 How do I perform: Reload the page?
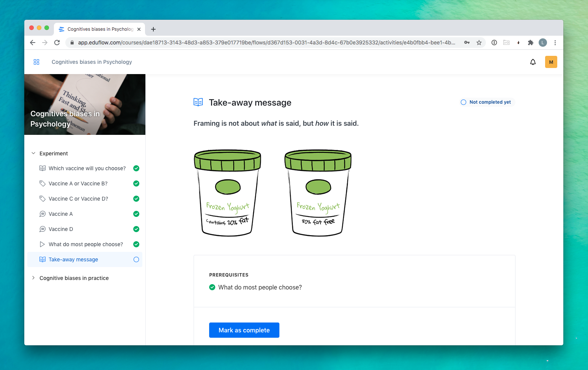tap(57, 43)
